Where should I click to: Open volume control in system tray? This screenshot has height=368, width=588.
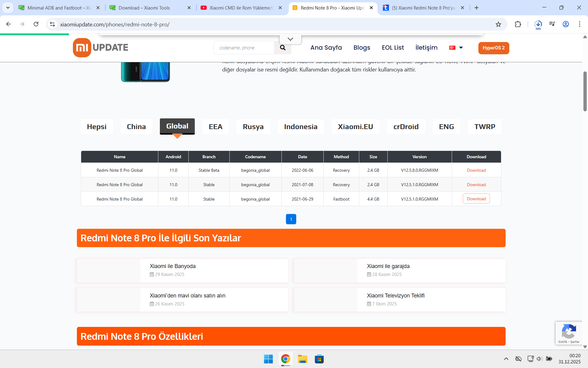(540, 359)
